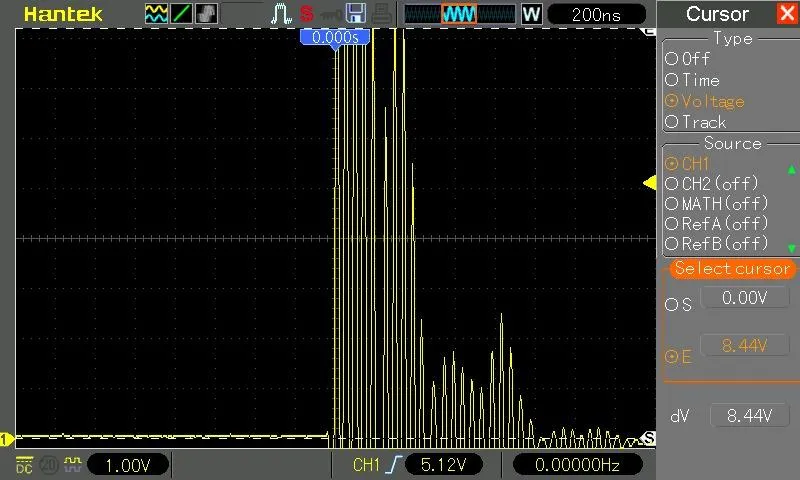Click the DC coupling icon

[24, 465]
